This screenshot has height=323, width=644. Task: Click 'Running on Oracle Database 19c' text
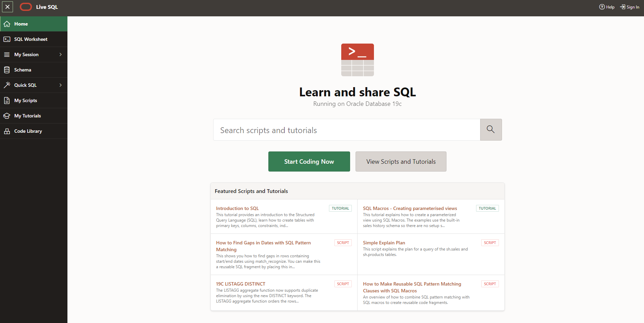[x=358, y=104]
